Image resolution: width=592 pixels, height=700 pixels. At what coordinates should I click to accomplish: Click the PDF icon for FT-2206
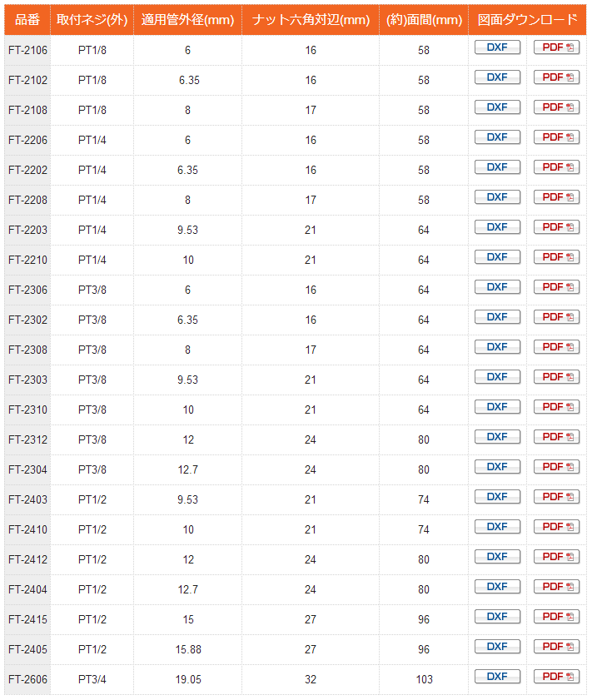pos(557,137)
